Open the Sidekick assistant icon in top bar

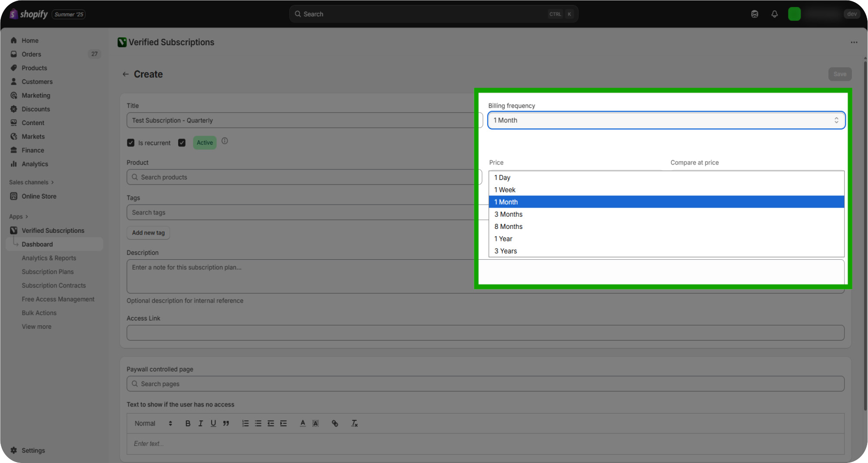(x=755, y=14)
